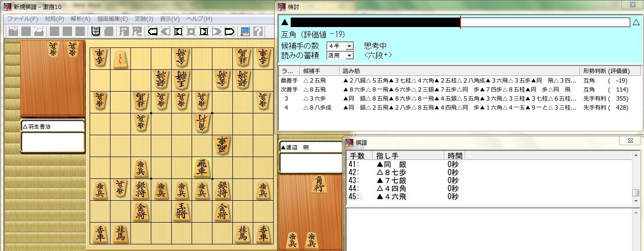The width and height of the screenshot is (644, 251).
Task: Open the ファイル(F) menu
Action: point(23,19)
